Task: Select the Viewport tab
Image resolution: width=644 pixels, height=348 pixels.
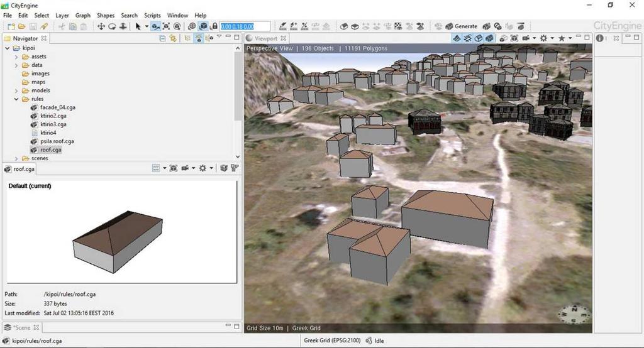Action: click(x=266, y=38)
